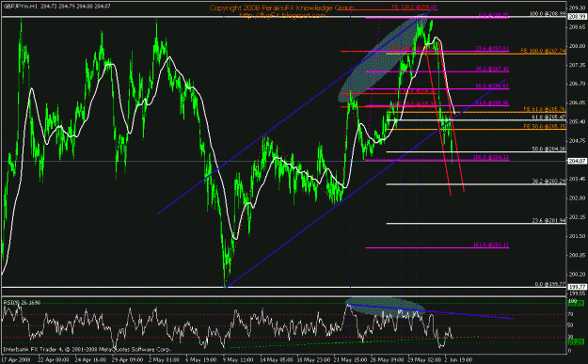Click the 29 Apr 09:00 time label
Viewport: 588px width, 364px height.
point(128,360)
